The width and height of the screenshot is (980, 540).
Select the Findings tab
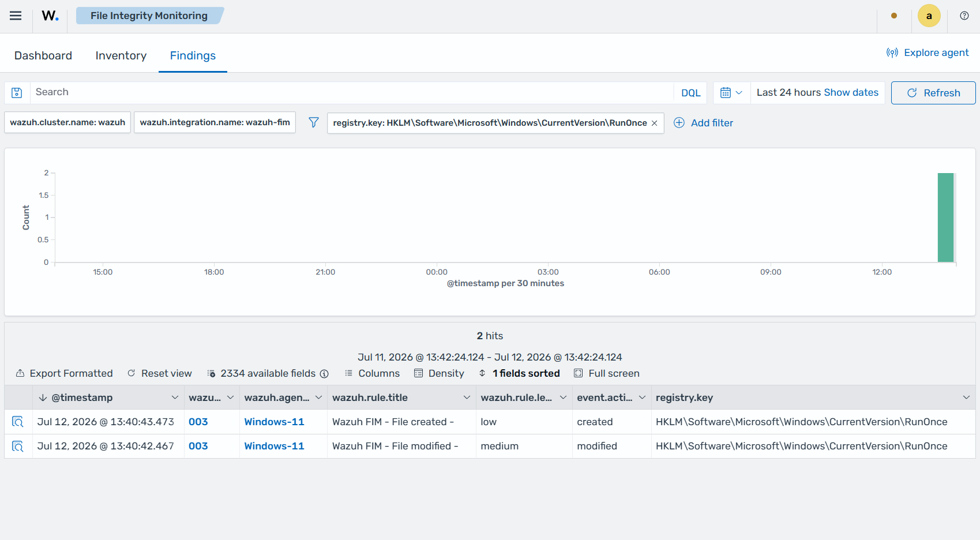click(x=193, y=55)
